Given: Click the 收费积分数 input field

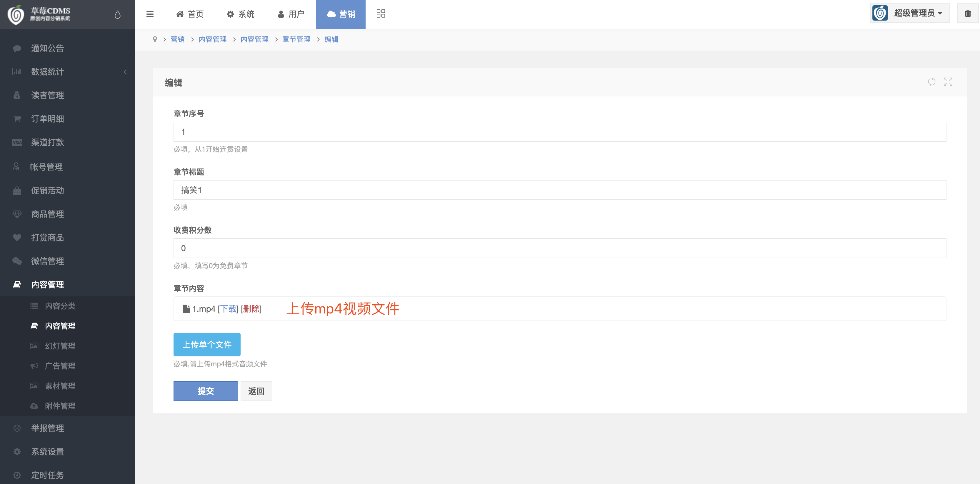Looking at the screenshot, I should pyautogui.click(x=560, y=248).
